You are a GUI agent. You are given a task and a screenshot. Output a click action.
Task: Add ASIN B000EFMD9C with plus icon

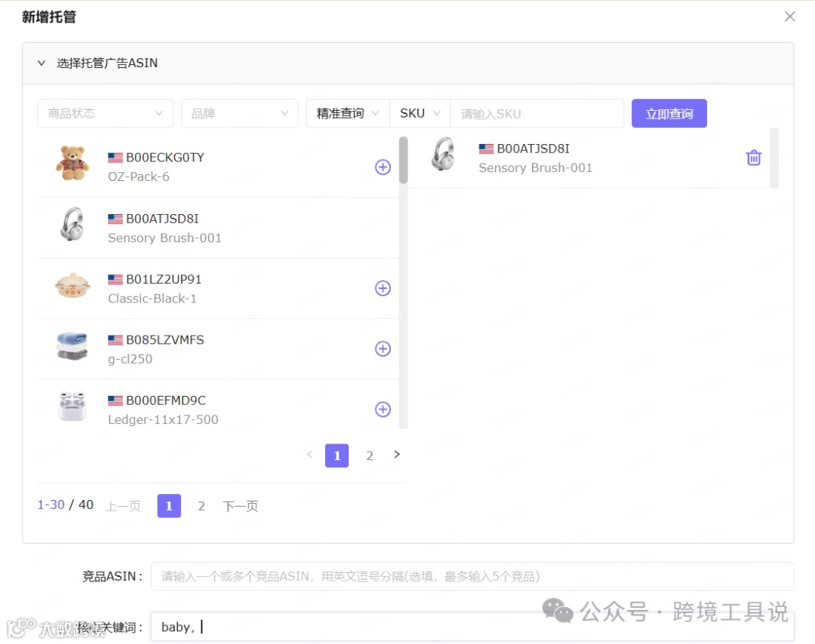(x=383, y=409)
